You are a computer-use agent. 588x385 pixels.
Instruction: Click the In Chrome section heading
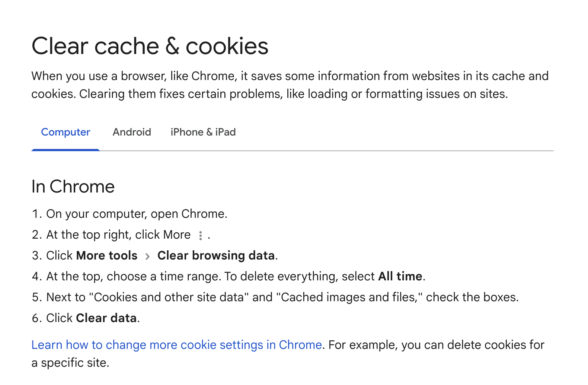tap(73, 187)
